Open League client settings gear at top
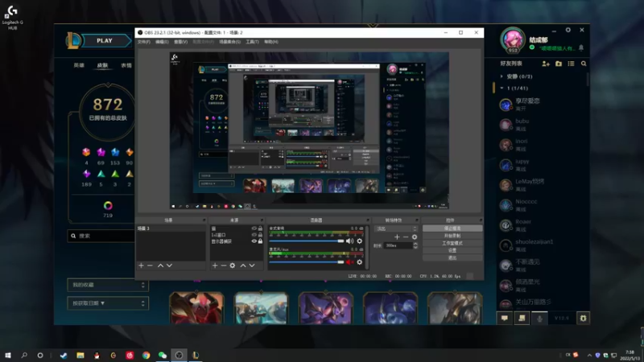The height and width of the screenshot is (362, 644). tap(568, 30)
